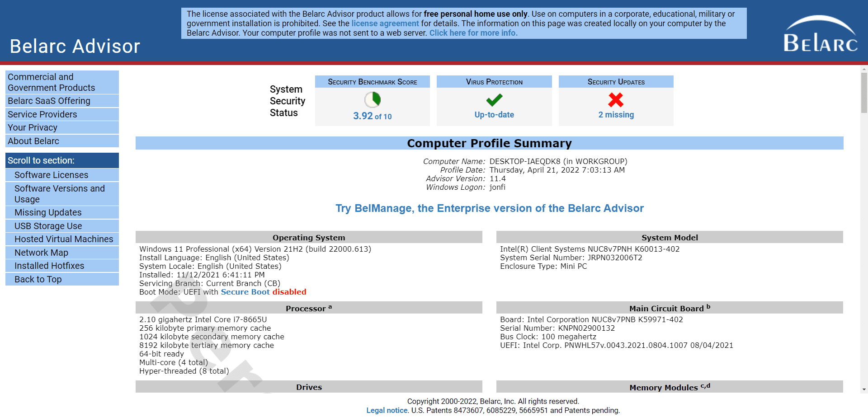
Task: Open the Secure Boot link
Action: pos(245,292)
